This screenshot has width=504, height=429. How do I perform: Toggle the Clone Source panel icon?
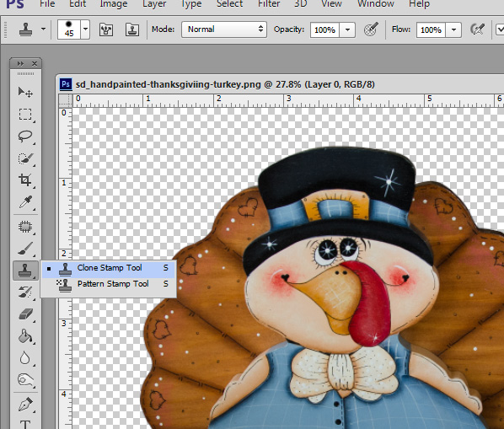click(x=132, y=29)
